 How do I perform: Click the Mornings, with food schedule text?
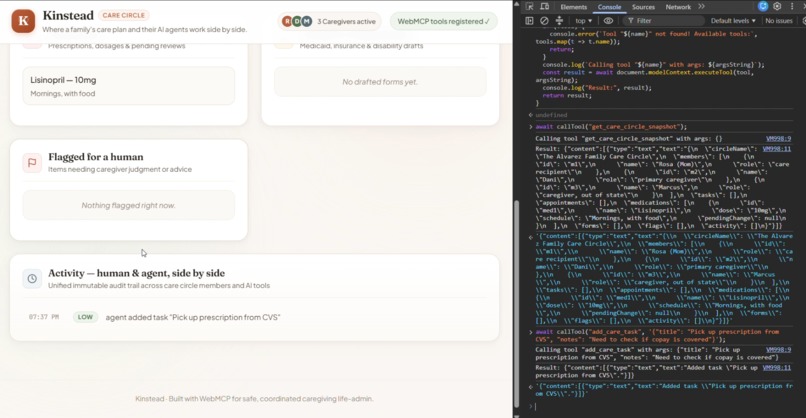point(63,94)
